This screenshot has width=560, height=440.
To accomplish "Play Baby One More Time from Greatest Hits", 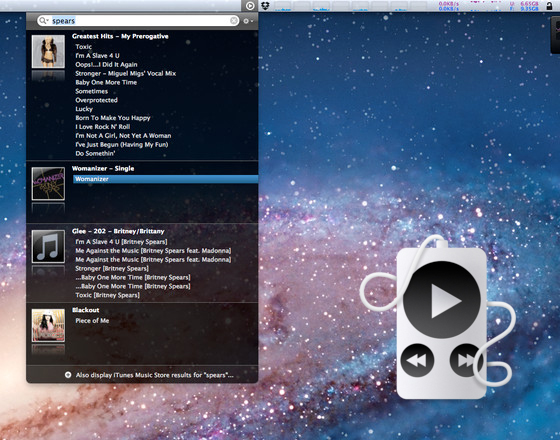I will coord(106,82).
